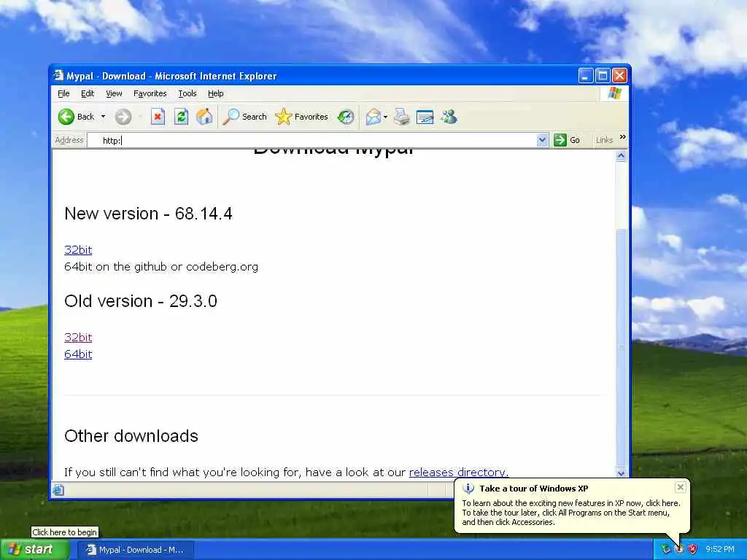Open the Help menu
747x560 pixels.
(x=215, y=93)
